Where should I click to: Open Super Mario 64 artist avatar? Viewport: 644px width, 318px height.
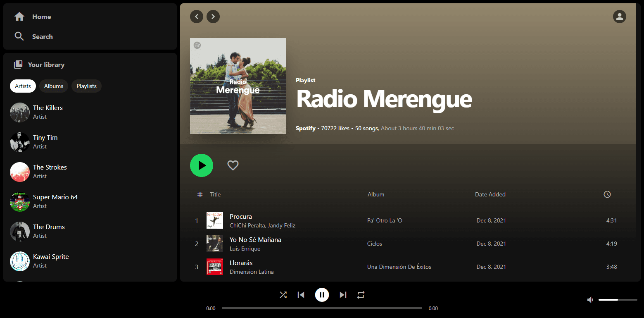[20, 202]
